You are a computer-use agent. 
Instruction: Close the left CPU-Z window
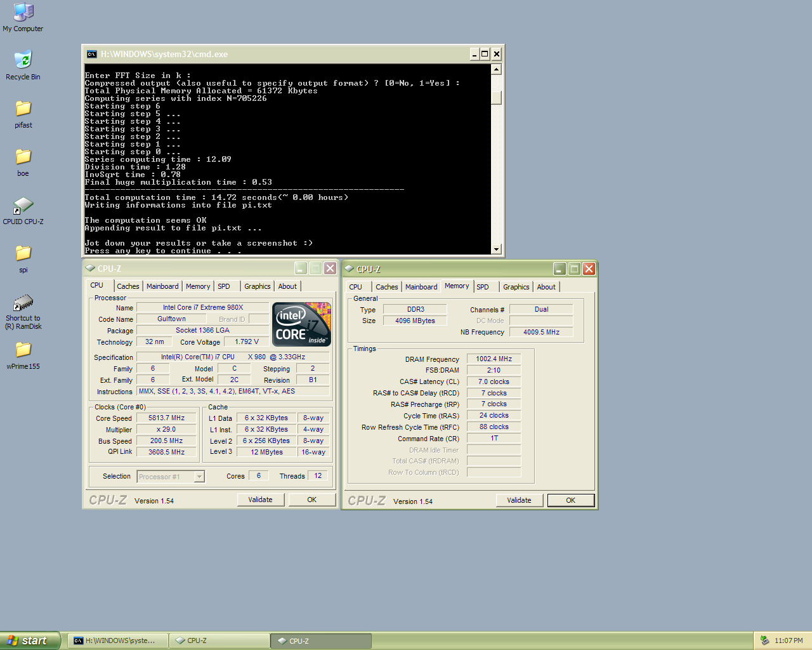[331, 269]
